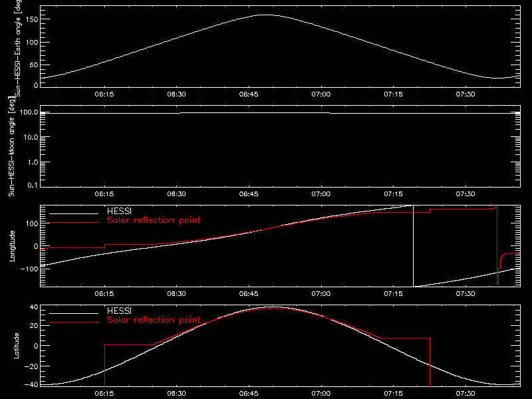
Task: Click '07:30' time label under Moon angle plot
Action: pos(465,194)
